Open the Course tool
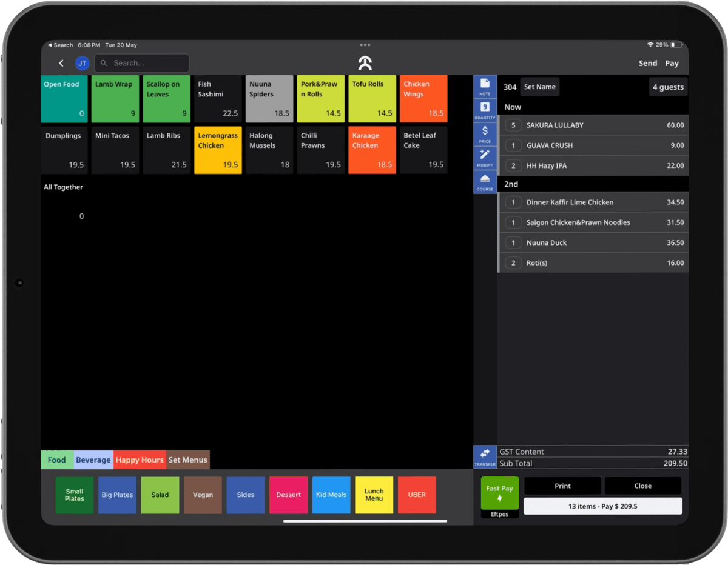The width and height of the screenshot is (728, 565). coord(485,181)
